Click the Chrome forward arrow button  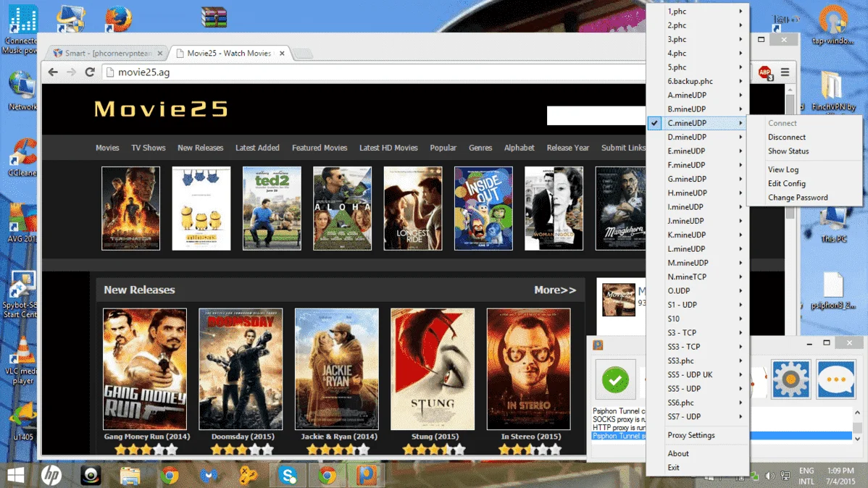point(72,72)
